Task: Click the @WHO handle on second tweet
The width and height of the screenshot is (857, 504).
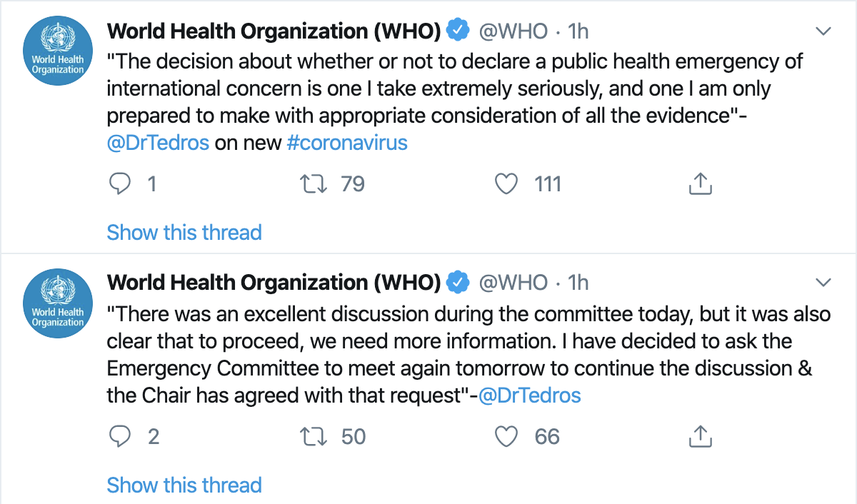Action: pos(513,283)
